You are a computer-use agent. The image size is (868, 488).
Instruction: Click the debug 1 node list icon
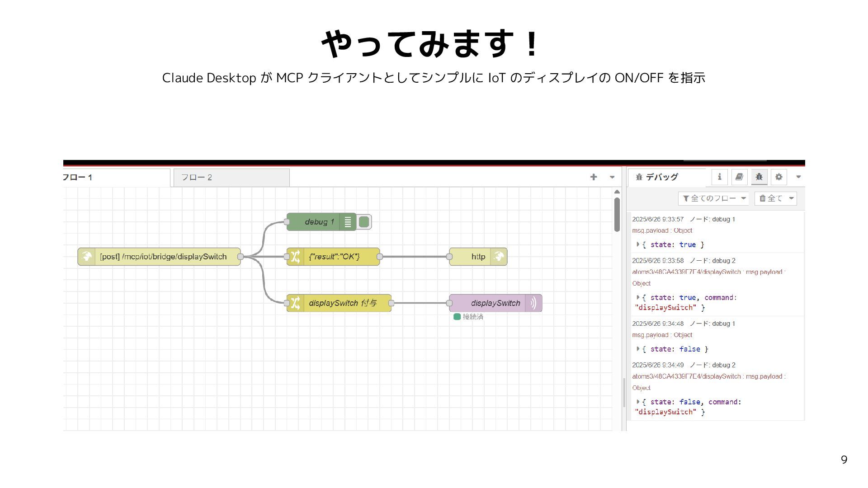tap(348, 222)
